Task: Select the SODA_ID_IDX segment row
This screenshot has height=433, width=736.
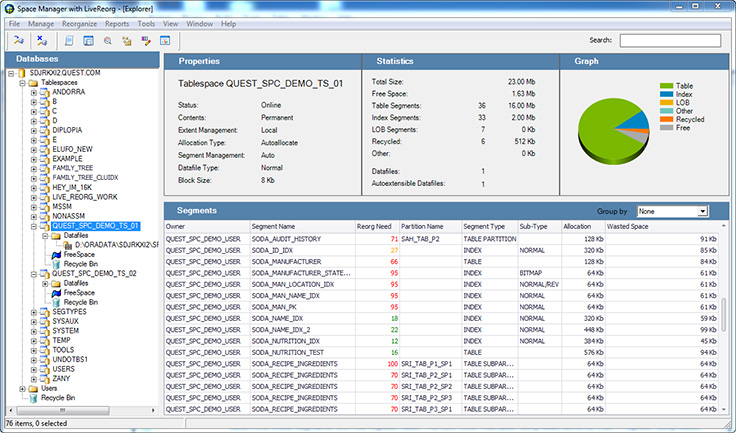Action: [441, 250]
